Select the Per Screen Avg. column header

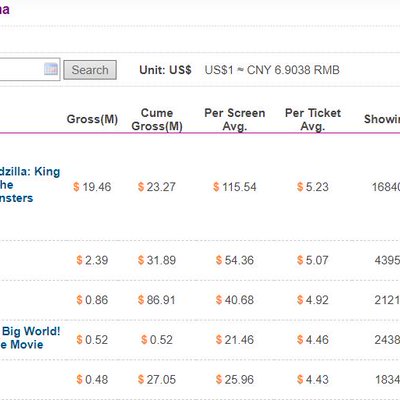(x=235, y=119)
